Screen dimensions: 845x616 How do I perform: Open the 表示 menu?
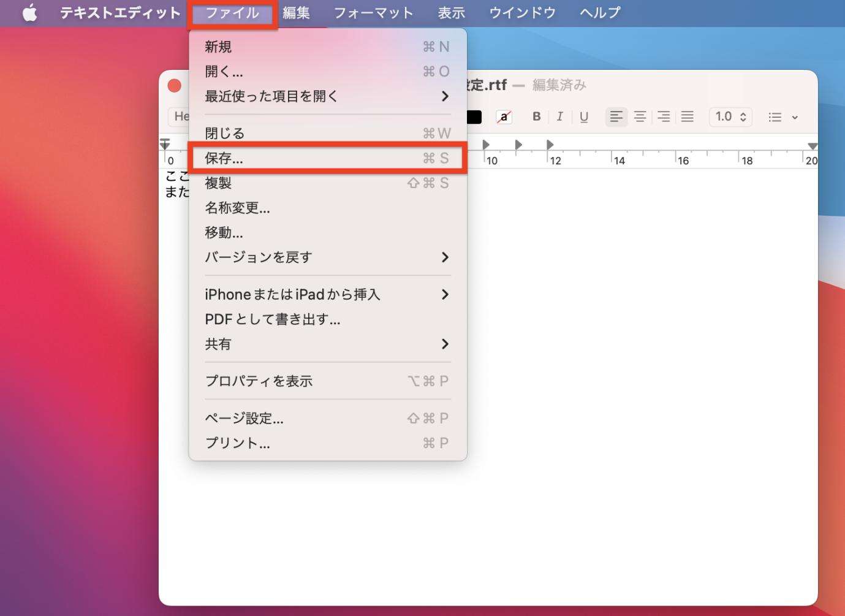pos(452,13)
